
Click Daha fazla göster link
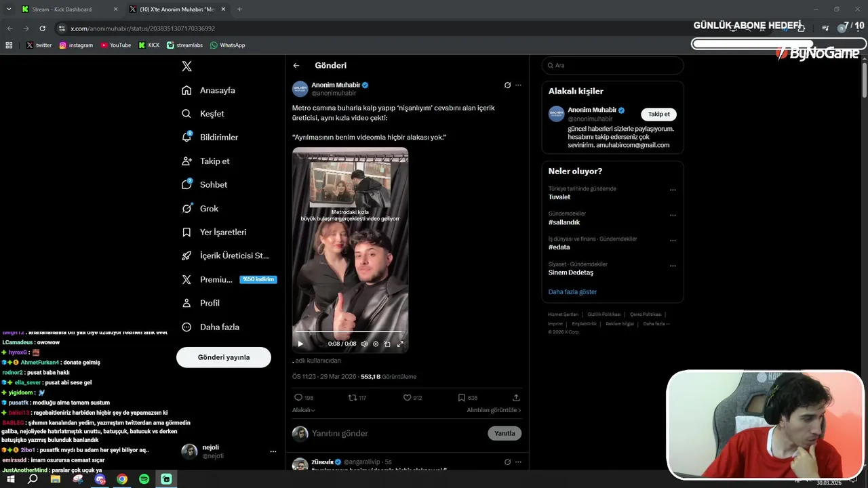tap(572, 292)
